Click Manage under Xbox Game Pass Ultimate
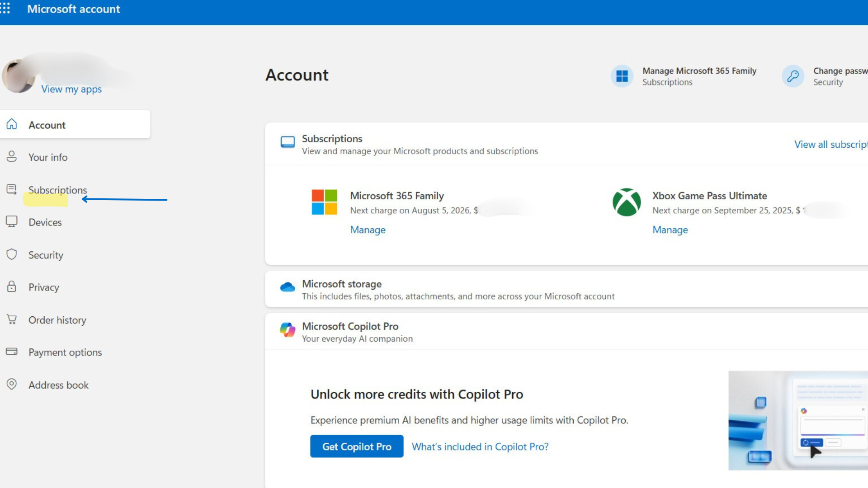Screen dimensions: 868x488 tap(670, 230)
